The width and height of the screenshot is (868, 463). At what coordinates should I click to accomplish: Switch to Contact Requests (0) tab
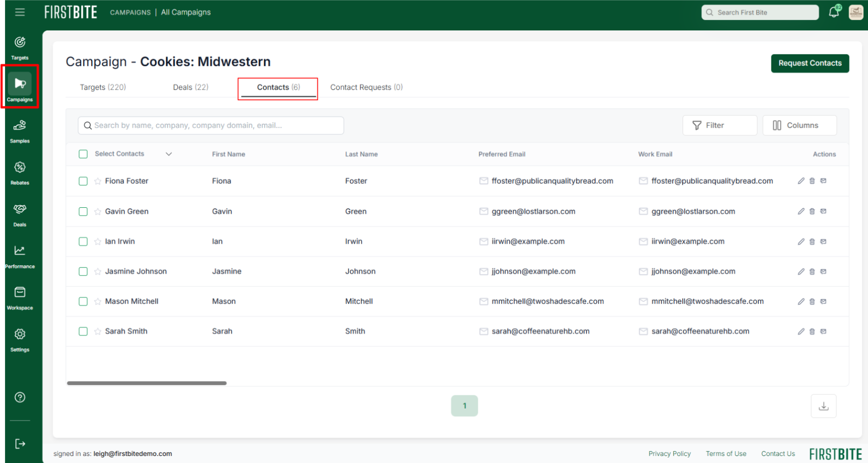pos(366,87)
